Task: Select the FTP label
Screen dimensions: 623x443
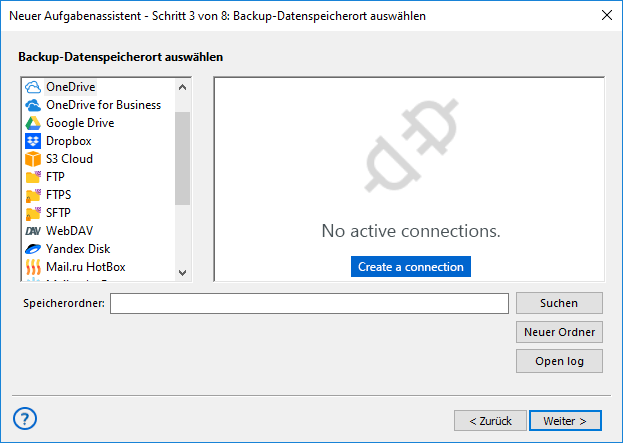Action: [55, 177]
